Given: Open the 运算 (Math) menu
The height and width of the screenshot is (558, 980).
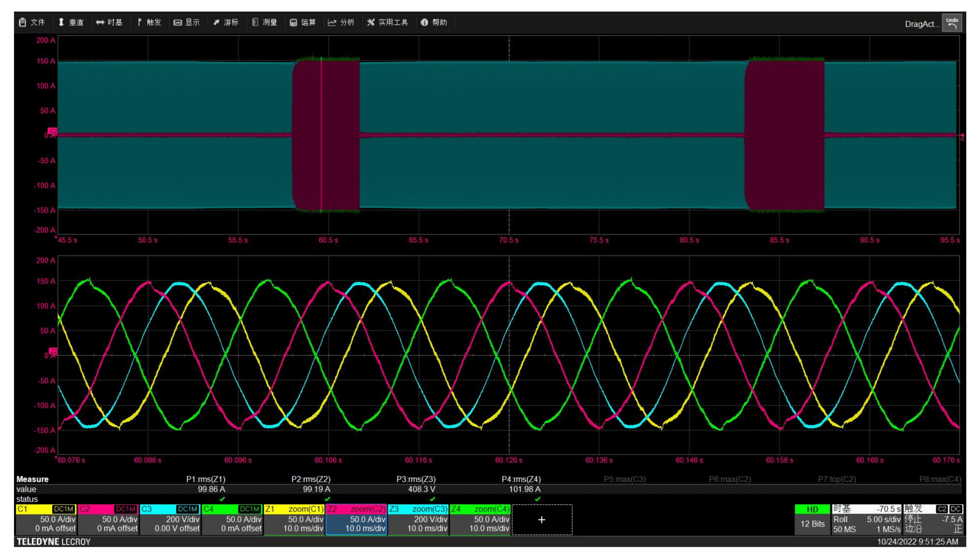Looking at the screenshot, I should coord(303,22).
